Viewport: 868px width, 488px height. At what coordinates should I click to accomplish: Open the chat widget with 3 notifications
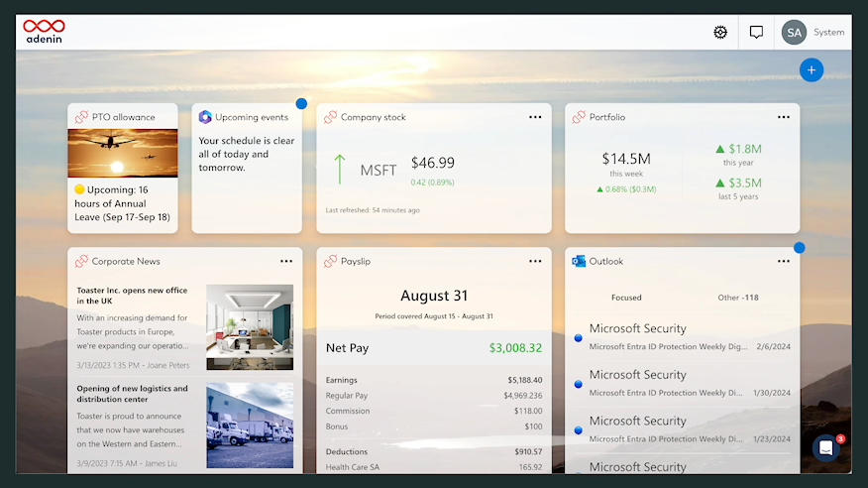click(x=826, y=447)
